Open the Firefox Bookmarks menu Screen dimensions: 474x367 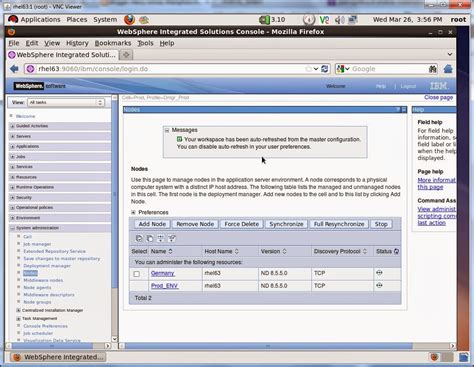tap(113, 43)
